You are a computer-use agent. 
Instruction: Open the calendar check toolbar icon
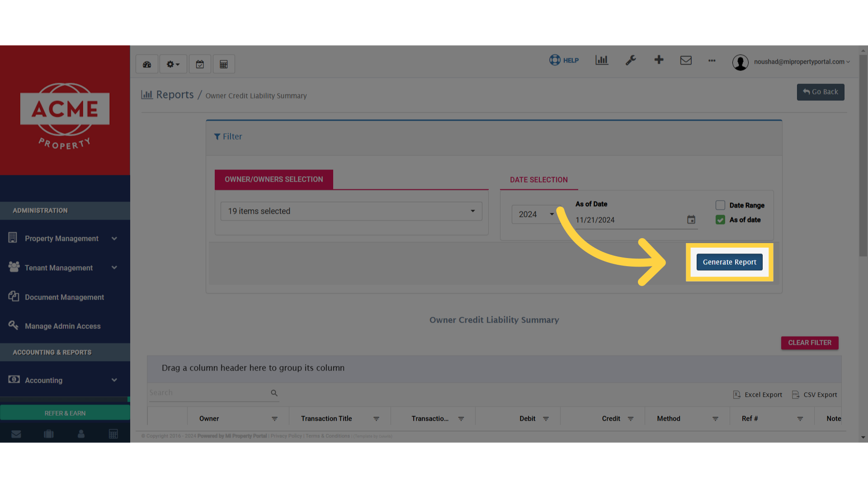click(x=200, y=64)
